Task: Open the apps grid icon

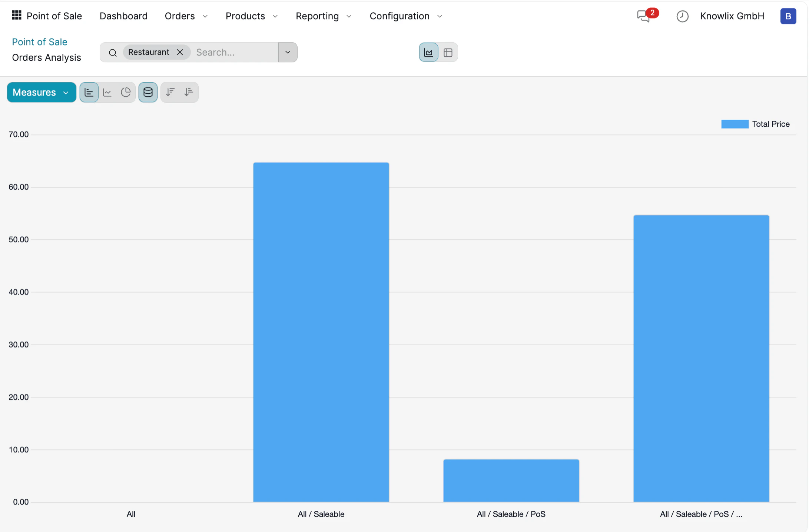Action: pyautogui.click(x=16, y=15)
